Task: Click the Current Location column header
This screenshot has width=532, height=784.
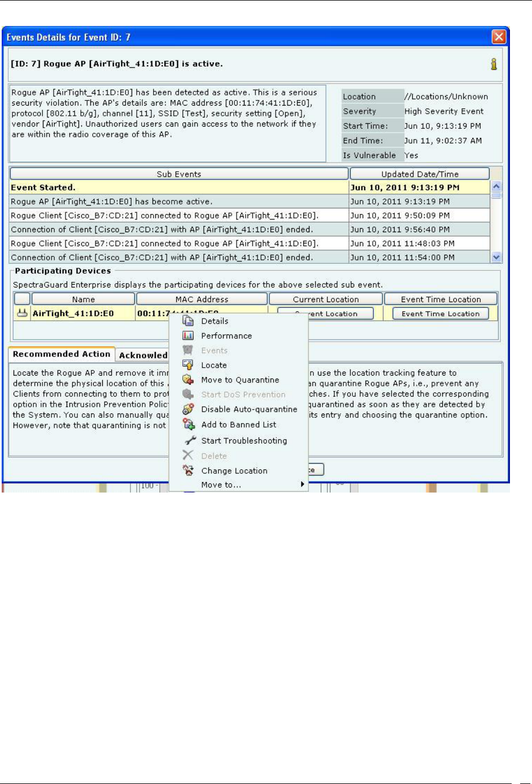Action: [326, 299]
